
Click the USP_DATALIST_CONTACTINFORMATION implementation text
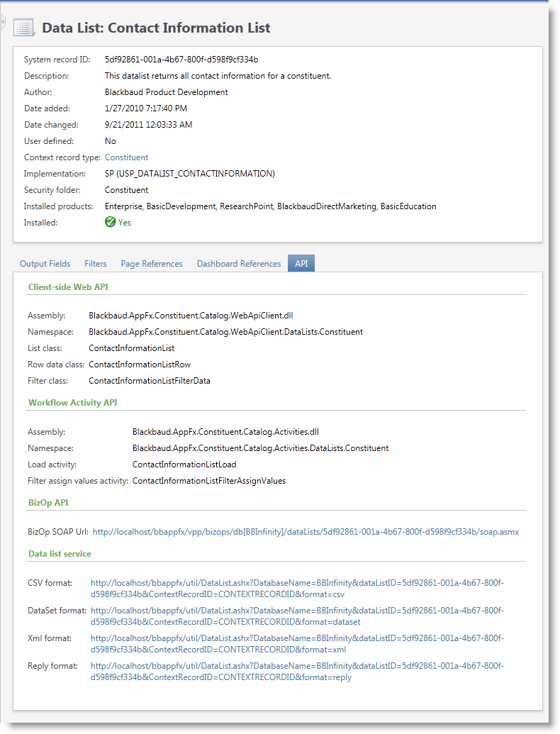[189, 174]
